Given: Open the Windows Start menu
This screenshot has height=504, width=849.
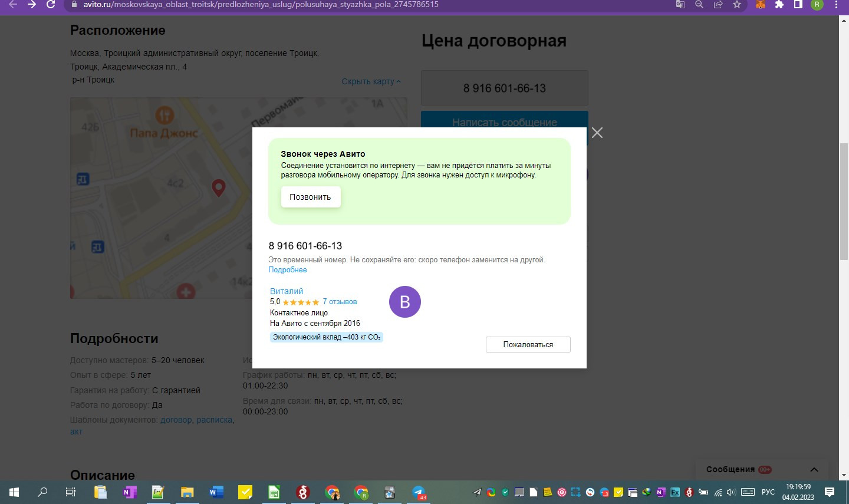Looking at the screenshot, I should 14,492.
